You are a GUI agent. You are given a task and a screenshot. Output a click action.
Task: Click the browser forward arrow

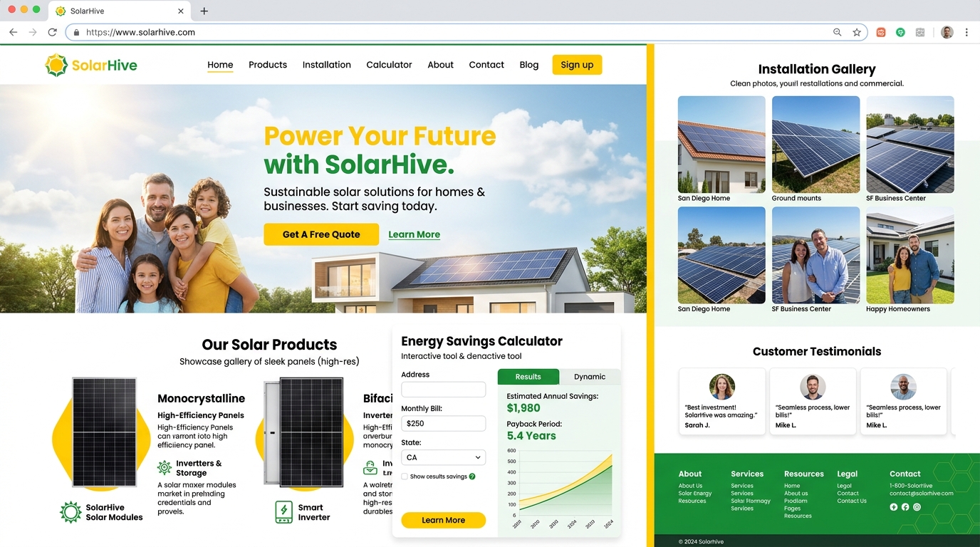[33, 32]
